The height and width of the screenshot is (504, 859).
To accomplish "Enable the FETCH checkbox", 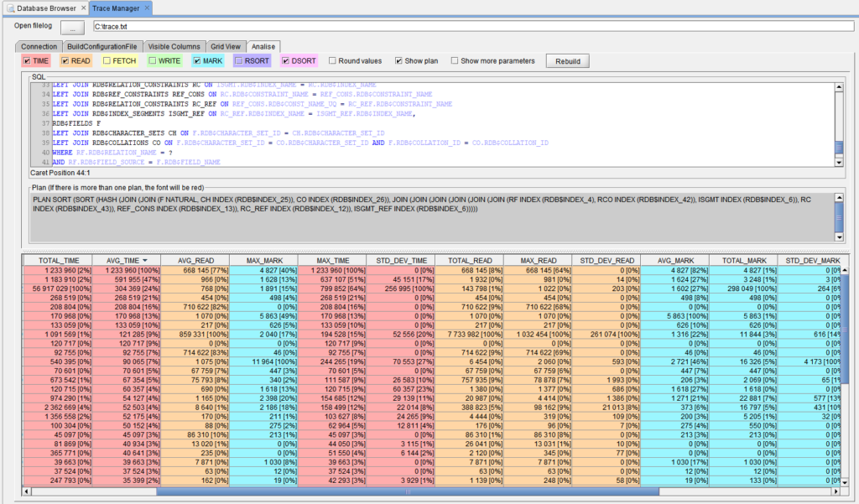I will tap(107, 61).
